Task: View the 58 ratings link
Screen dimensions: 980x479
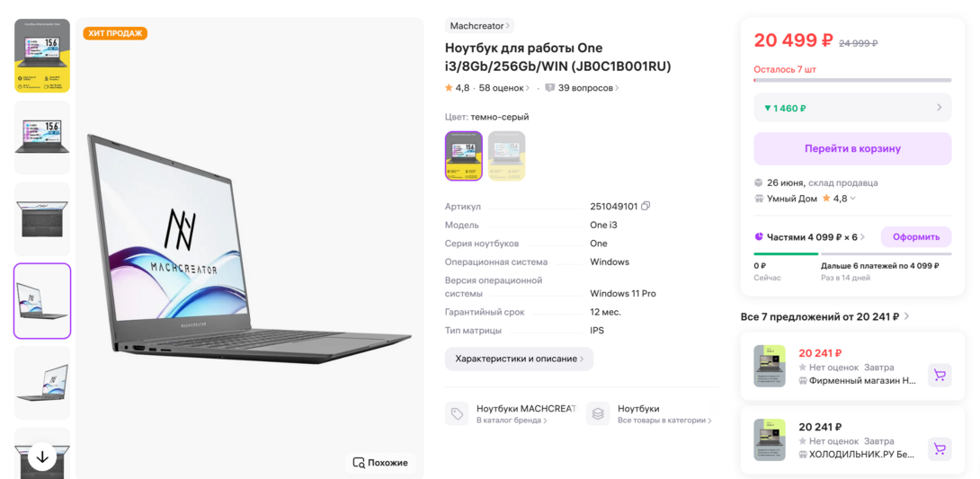Action: 503,88
